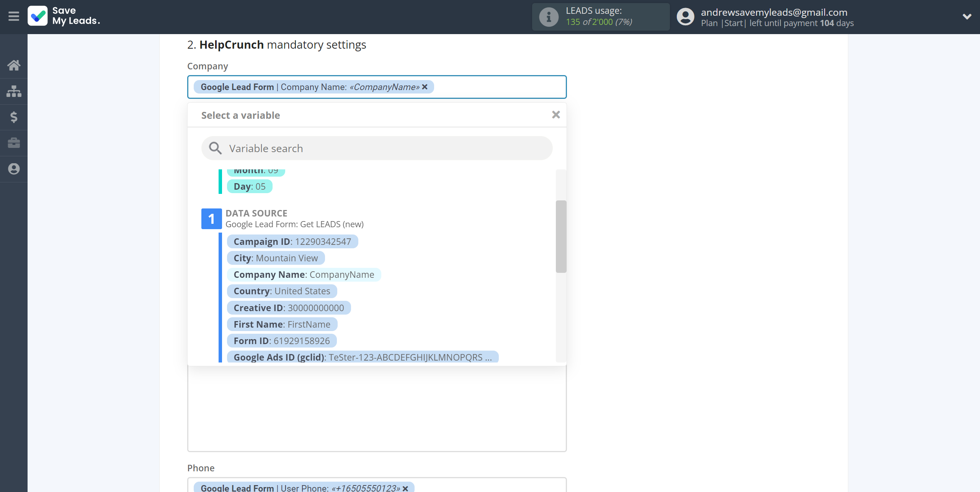Select the Country: United States variable
The height and width of the screenshot is (492, 980).
coord(282,291)
